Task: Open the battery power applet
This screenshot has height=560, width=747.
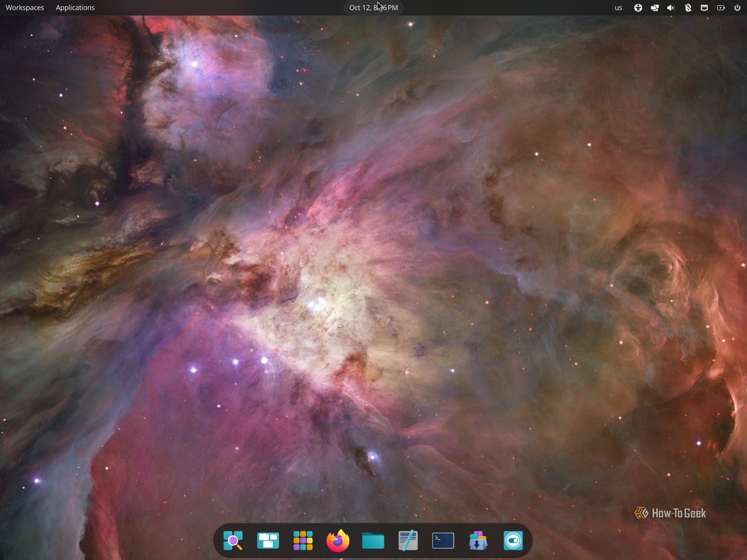Action: click(x=721, y=7)
